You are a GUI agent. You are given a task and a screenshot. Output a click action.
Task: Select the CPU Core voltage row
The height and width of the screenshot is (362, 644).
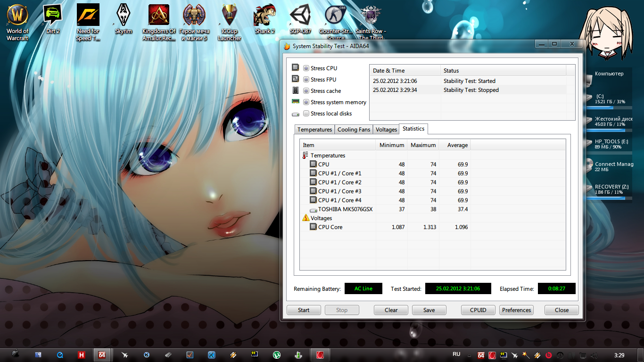(432, 227)
